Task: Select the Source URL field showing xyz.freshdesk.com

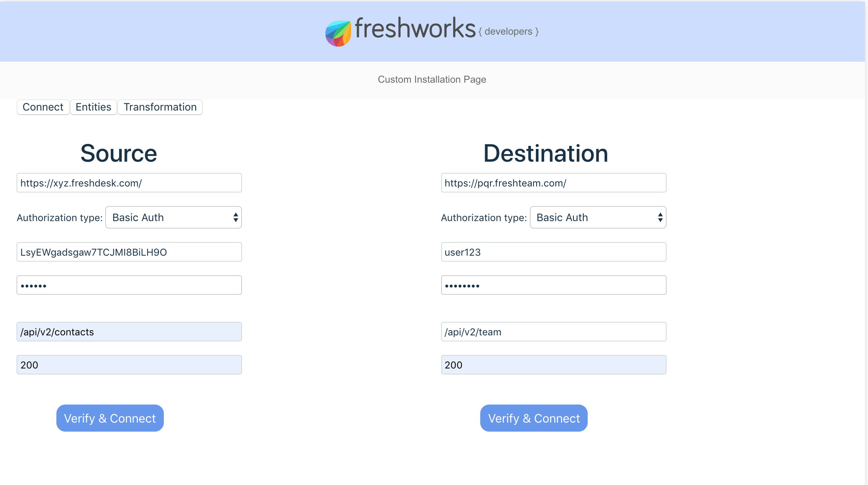Action: click(129, 183)
